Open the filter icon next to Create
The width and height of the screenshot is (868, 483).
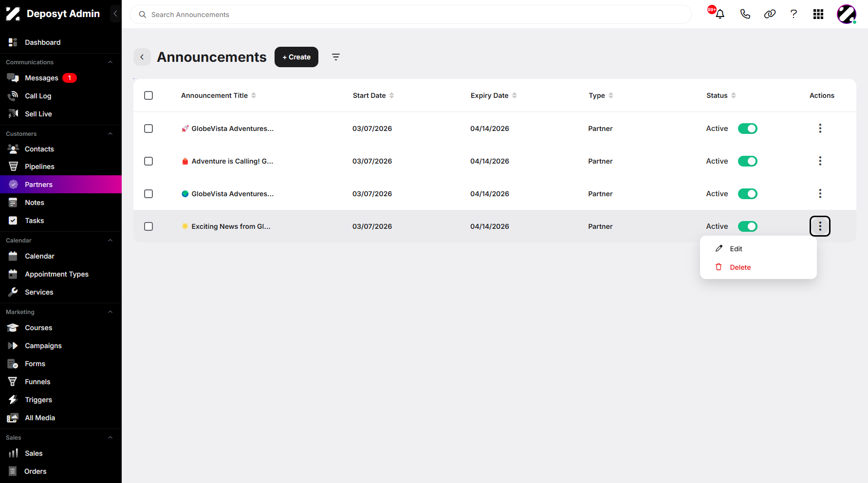336,57
